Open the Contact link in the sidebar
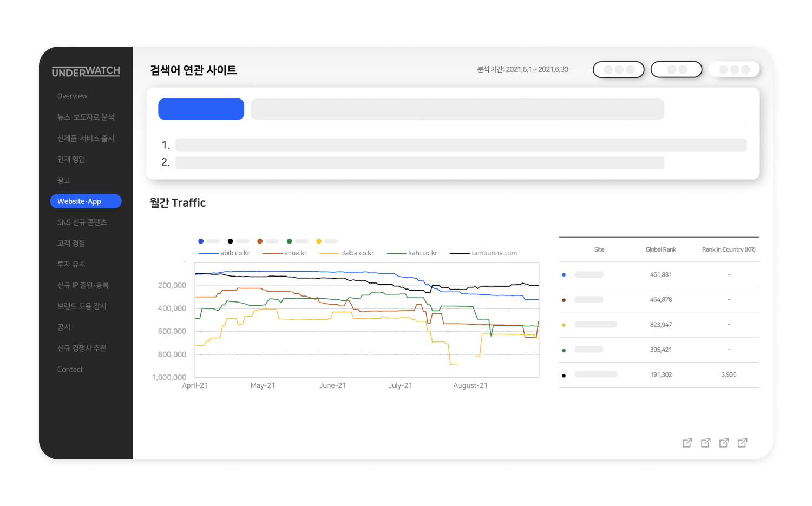 tap(70, 370)
